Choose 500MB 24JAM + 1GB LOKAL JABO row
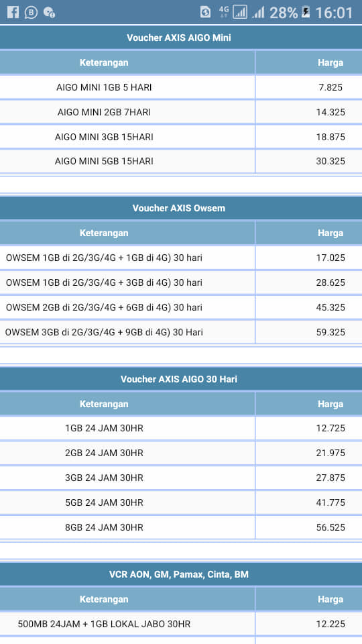362x644 pixels. point(181,624)
